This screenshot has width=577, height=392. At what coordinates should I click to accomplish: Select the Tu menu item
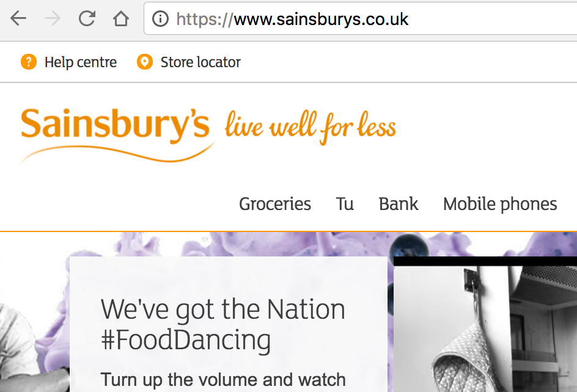click(345, 204)
